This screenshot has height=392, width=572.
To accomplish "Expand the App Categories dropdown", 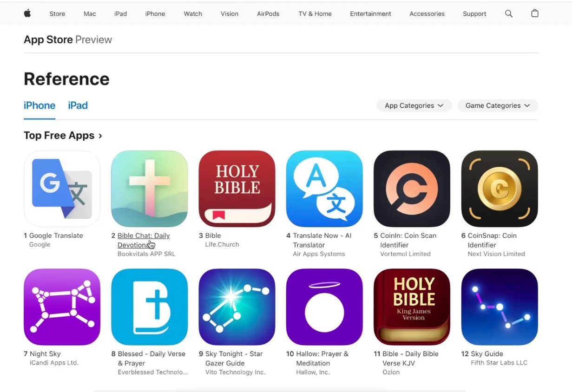I will coord(414,105).
